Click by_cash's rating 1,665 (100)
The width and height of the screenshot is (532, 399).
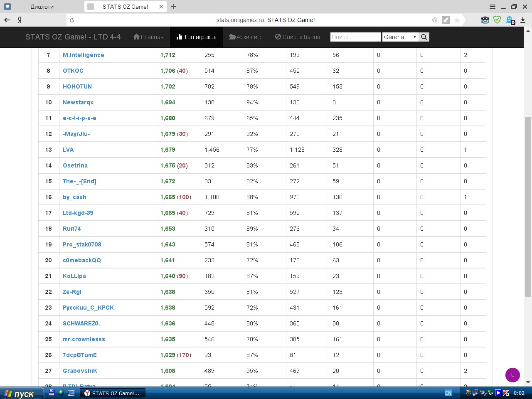click(176, 197)
